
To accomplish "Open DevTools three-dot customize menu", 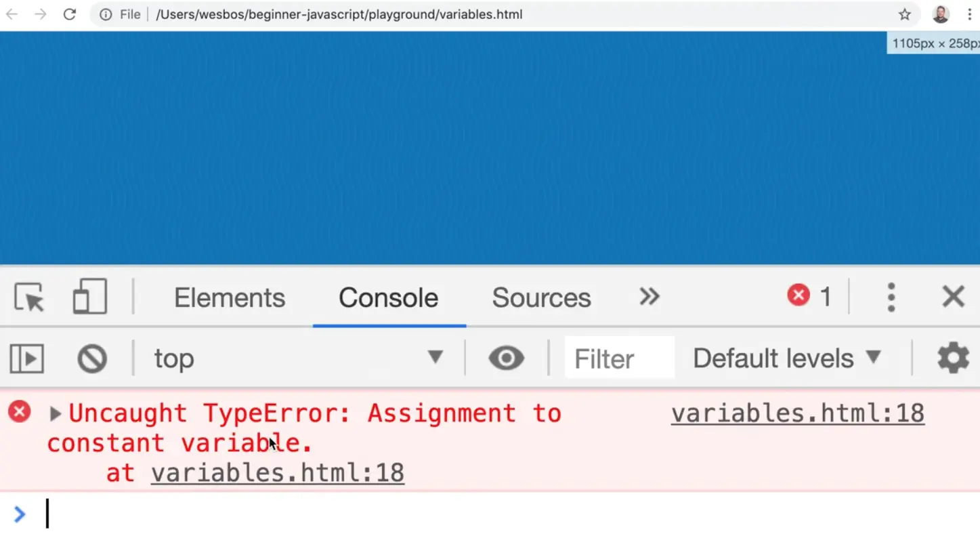I will [x=891, y=297].
